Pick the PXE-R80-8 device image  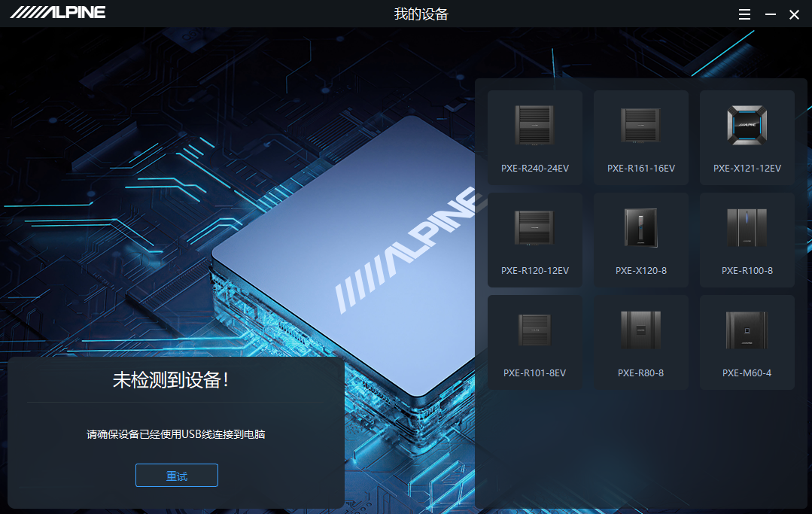click(640, 330)
